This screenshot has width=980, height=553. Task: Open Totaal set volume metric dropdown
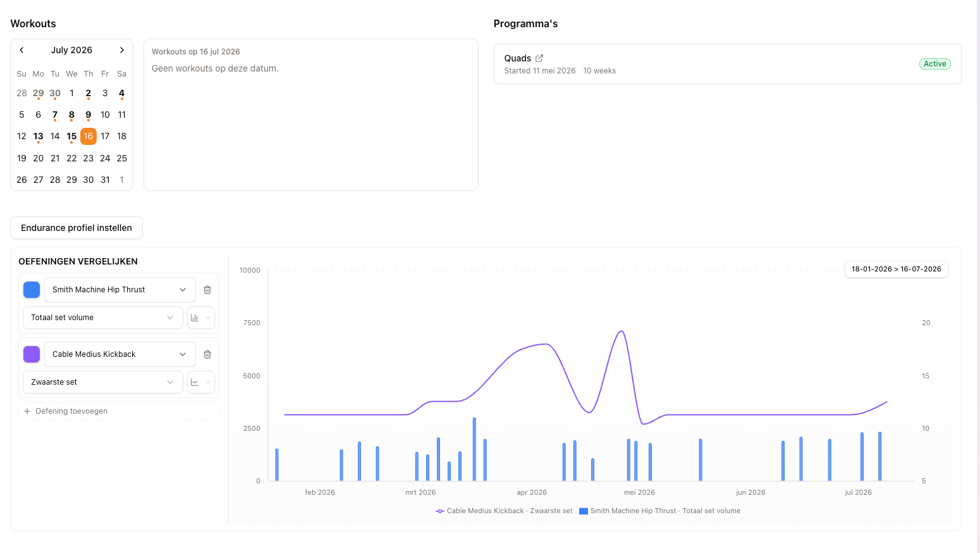(x=103, y=318)
